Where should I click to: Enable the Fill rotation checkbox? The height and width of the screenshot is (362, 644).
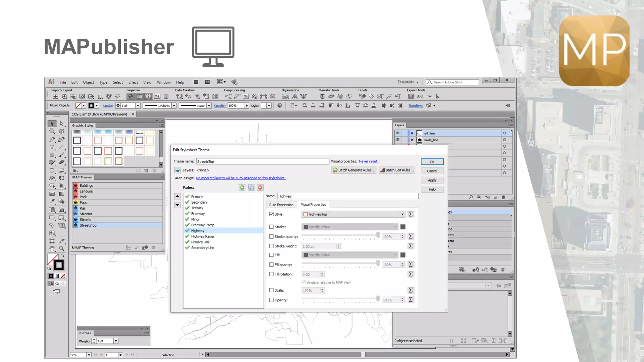(x=271, y=274)
